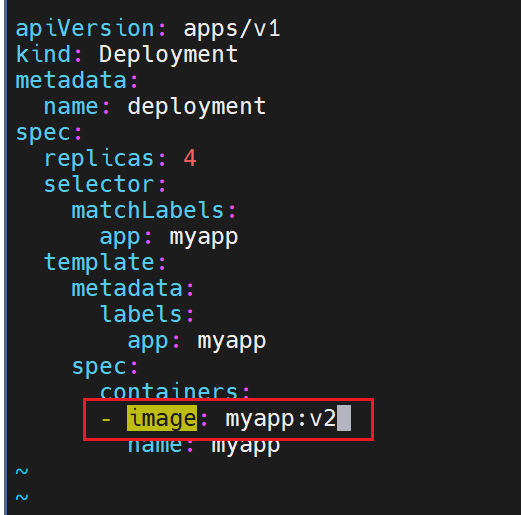Click the 'matchLabels' key

pos(147,210)
